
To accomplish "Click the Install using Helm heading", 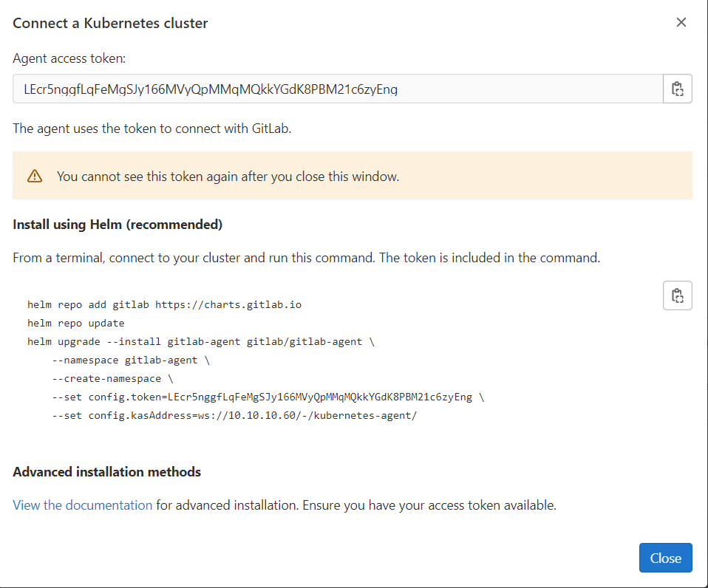I will tap(118, 224).
